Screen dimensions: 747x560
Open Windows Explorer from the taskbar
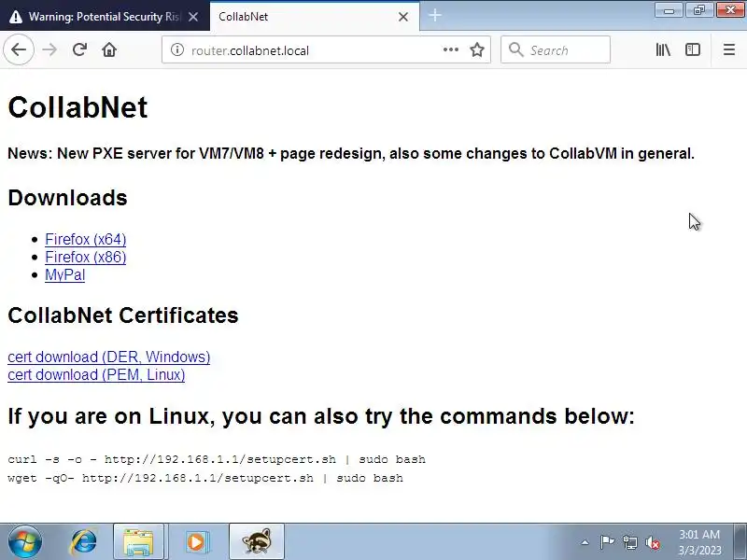click(x=138, y=542)
